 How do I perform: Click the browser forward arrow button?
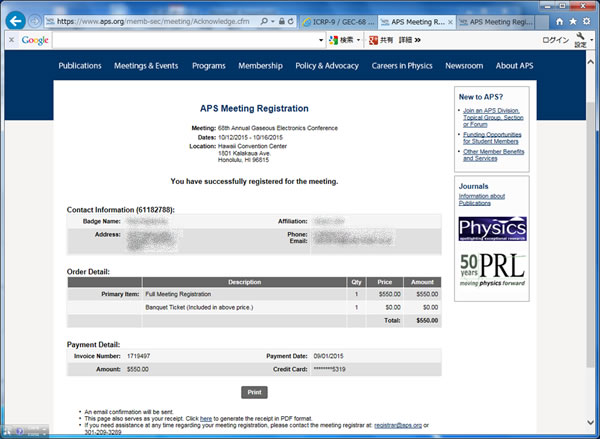click(35, 21)
